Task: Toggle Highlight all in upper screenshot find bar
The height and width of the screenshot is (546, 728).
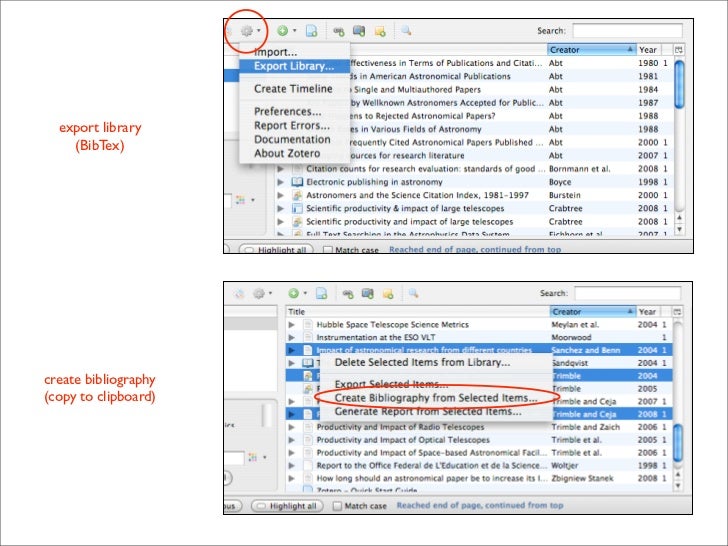Action: [x=276, y=250]
